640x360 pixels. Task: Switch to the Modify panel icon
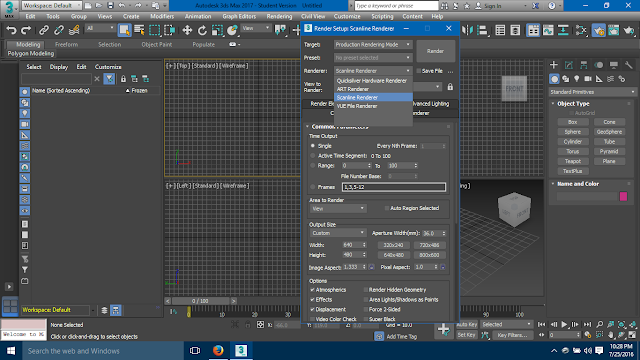[x=569, y=65]
